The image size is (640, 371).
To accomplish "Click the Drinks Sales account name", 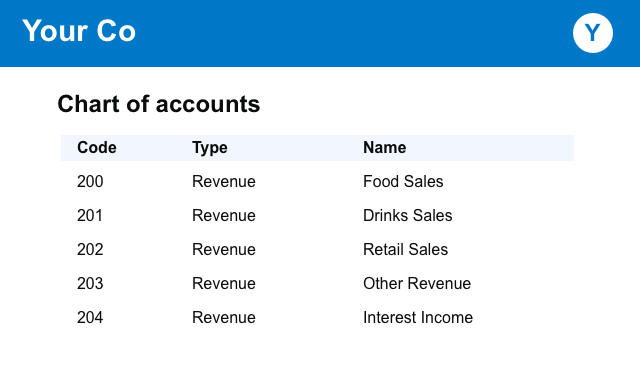I will [408, 215].
